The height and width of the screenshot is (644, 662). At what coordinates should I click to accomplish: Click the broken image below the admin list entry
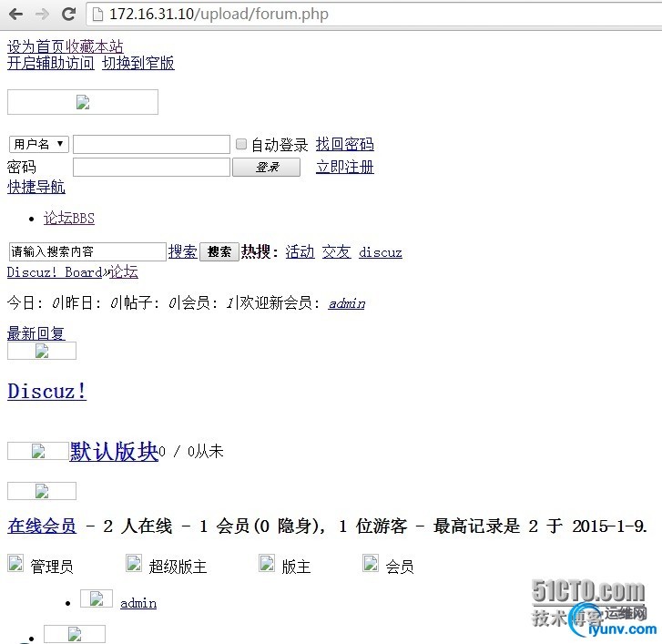[75, 634]
